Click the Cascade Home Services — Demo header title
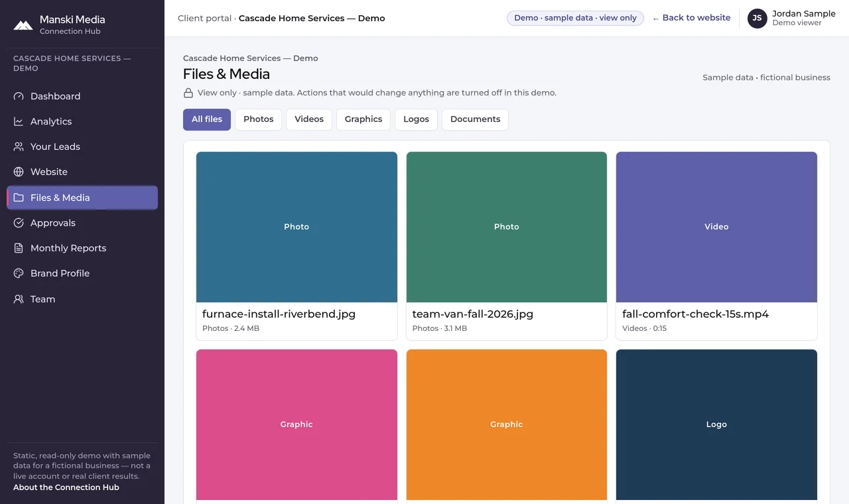The image size is (849, 504). 312,18
